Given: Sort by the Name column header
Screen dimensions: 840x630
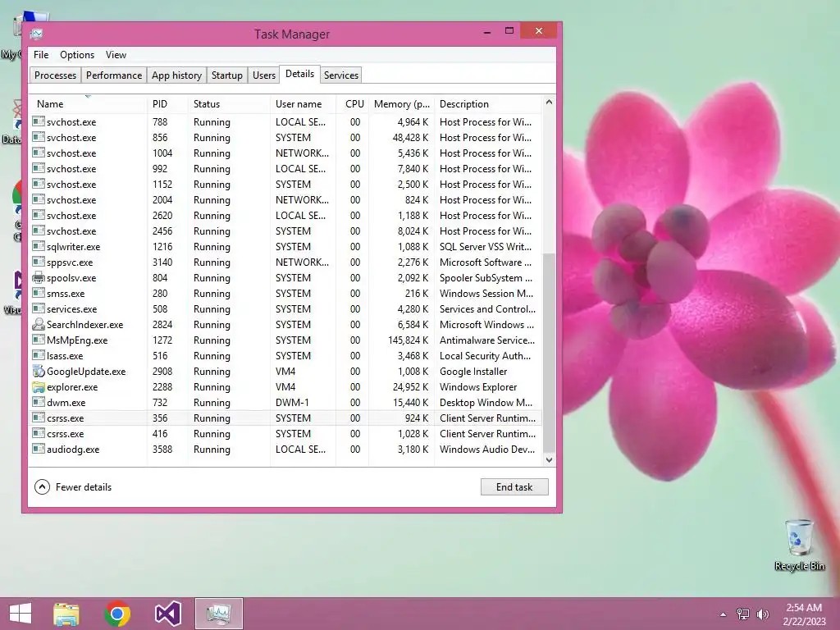Looking at the screenshot, I should pos(88,104).
